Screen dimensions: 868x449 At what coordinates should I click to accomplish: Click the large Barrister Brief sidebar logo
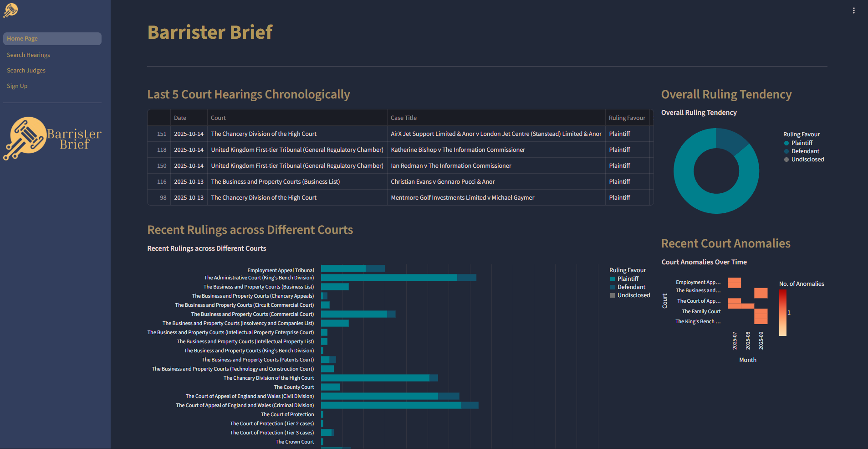click(52, 139)
